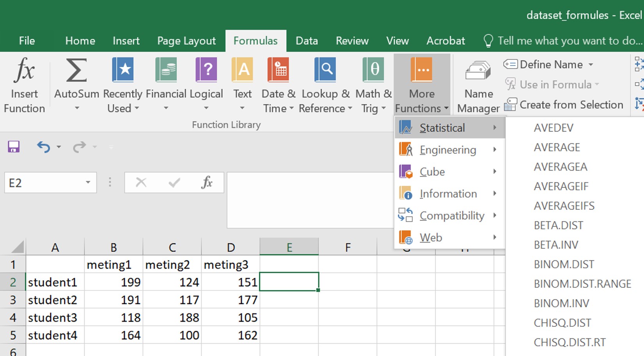Open the undo history dropdown arrow

click(59, 147)
